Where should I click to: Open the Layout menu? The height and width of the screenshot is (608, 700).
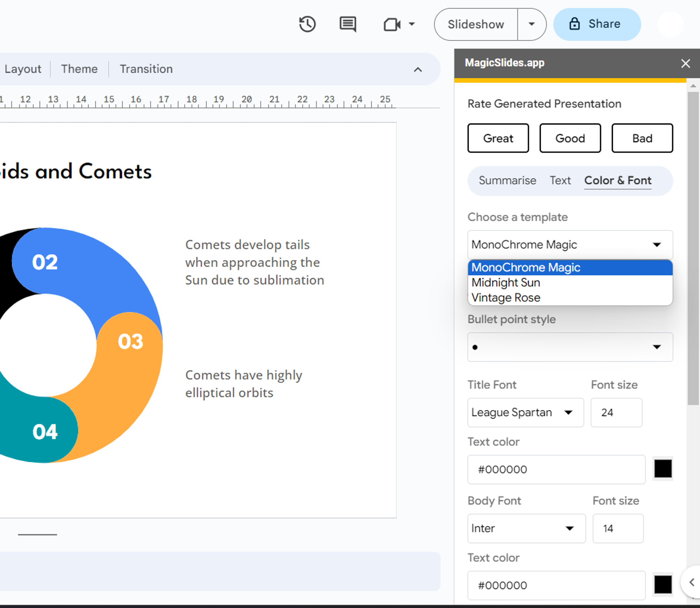pyautogui.click(x=23, y=69)
